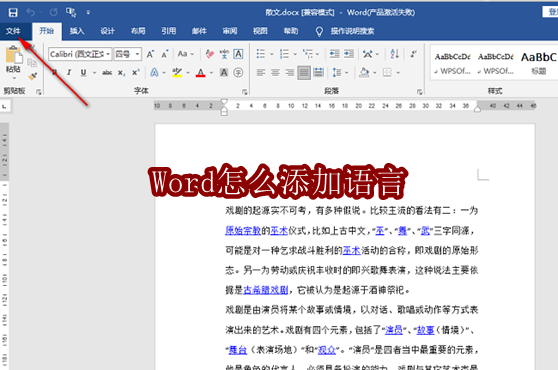Open the font color dropdown arrow
The image size is (558, 370).
pos(211,73)
